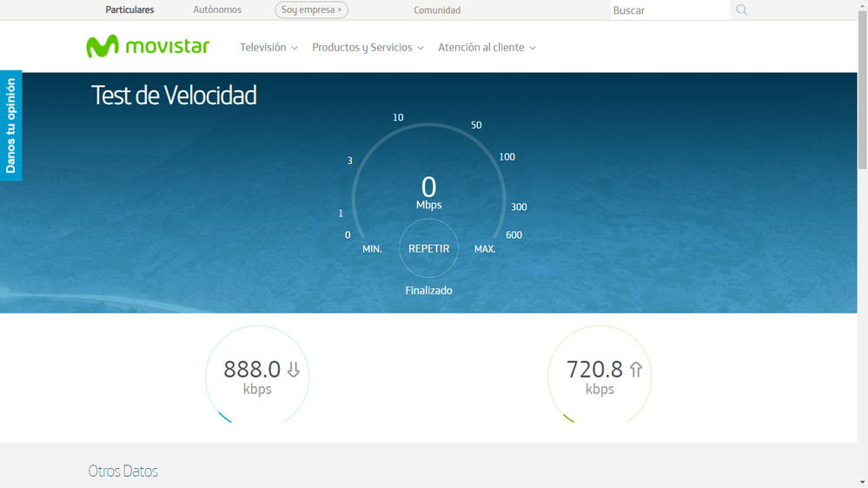Expand the Atención al cliente menu
868x488 pixels.
tap(487, 48)
